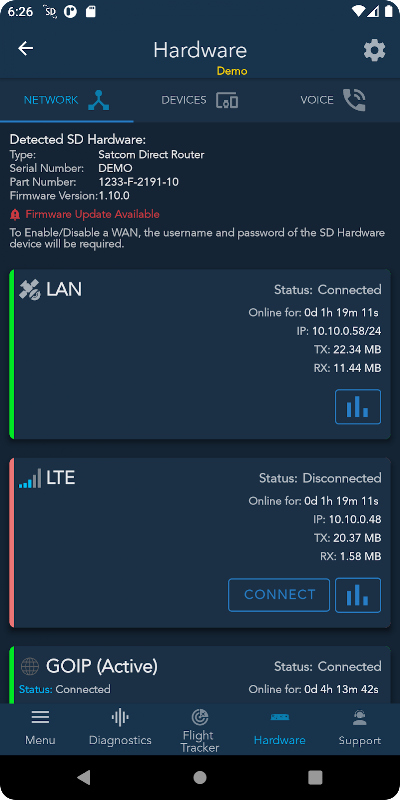Open the GOIP (Active) network card
Screen dimensions: 400x800
click(200, 674)
